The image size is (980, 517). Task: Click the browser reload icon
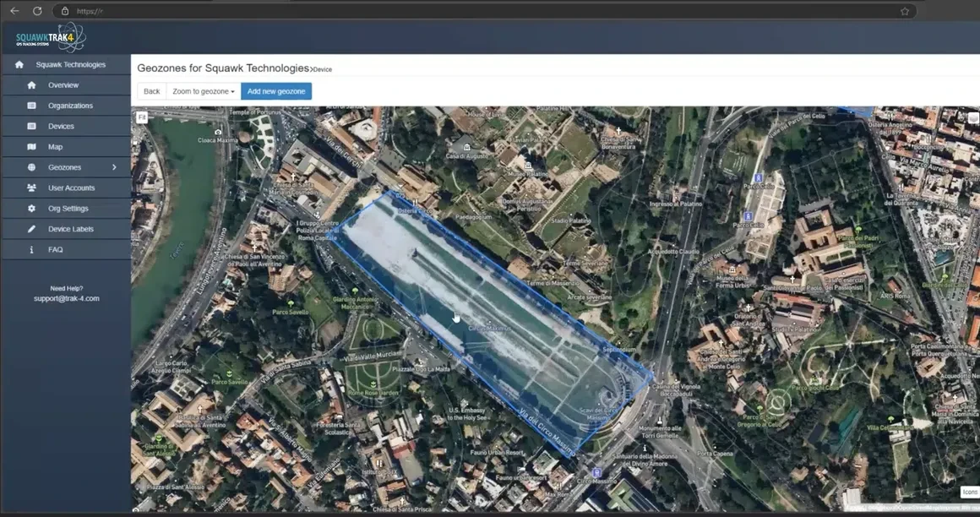[x=37, y=11]
